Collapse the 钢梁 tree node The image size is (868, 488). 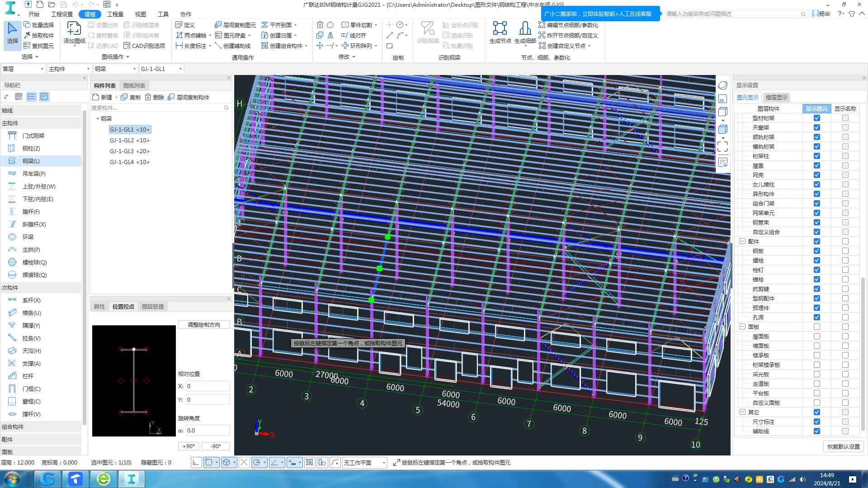tap(98, 118)
